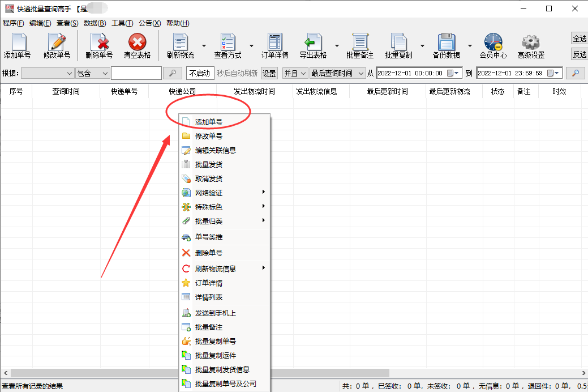Screen dimensions: 588x392
Task: Expand the 刷新物流信息 submenu
Action: pos(225,269)
